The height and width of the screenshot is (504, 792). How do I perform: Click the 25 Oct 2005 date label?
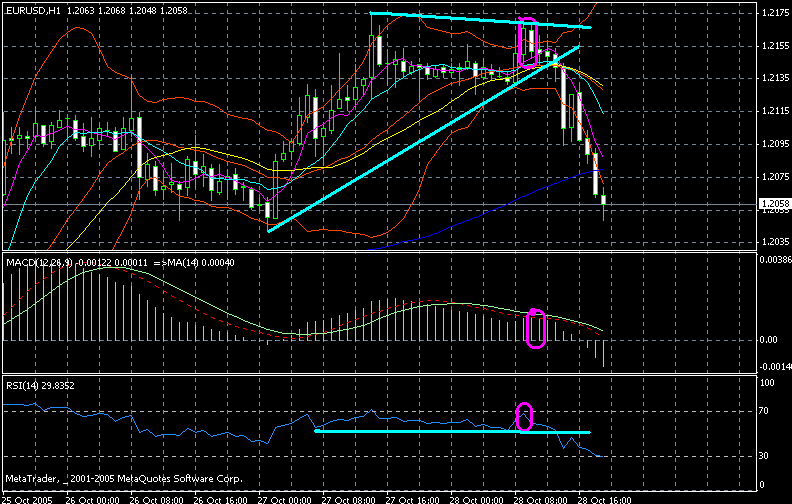point(27,497)
